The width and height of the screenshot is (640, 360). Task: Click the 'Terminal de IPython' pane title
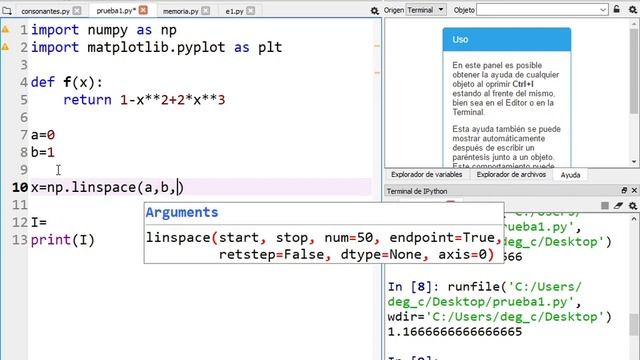click(417, 191)
